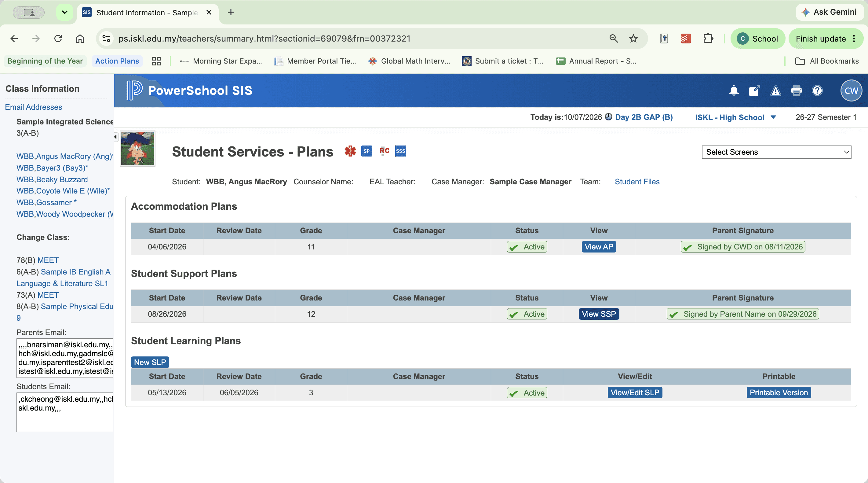The image size is (868, 483).
Task: Click the browser address bar URL
Action: [264, 39]
